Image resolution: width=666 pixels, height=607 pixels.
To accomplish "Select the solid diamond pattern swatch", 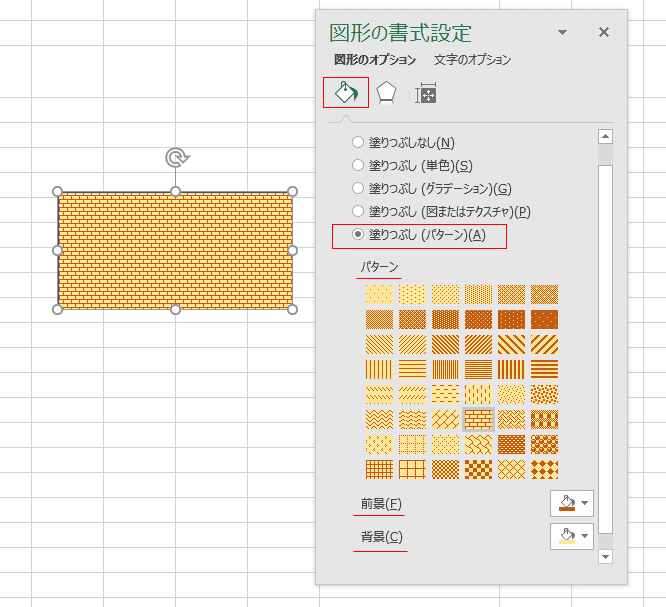I will (x=545, y=469).
